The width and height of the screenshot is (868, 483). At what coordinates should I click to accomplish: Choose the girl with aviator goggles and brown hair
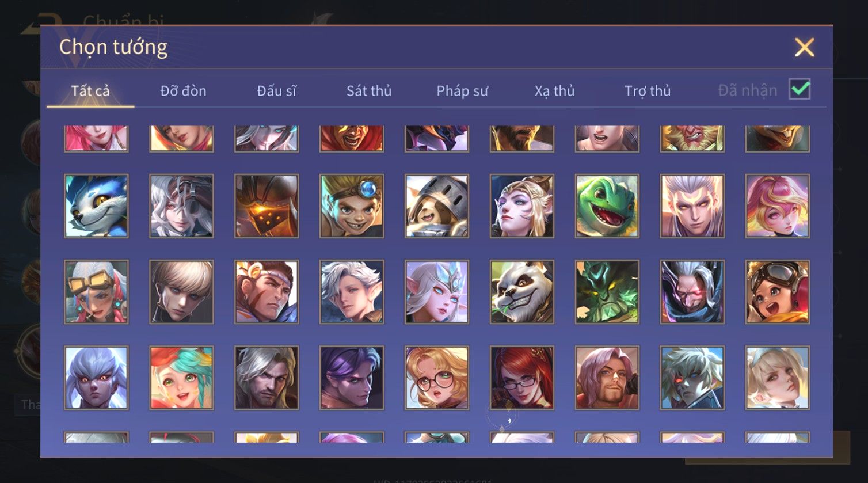[x=778, y=292]
